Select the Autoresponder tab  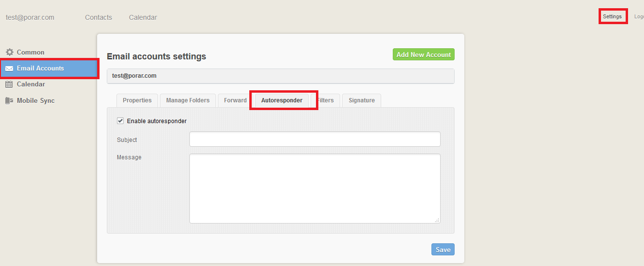coord(282,100)
